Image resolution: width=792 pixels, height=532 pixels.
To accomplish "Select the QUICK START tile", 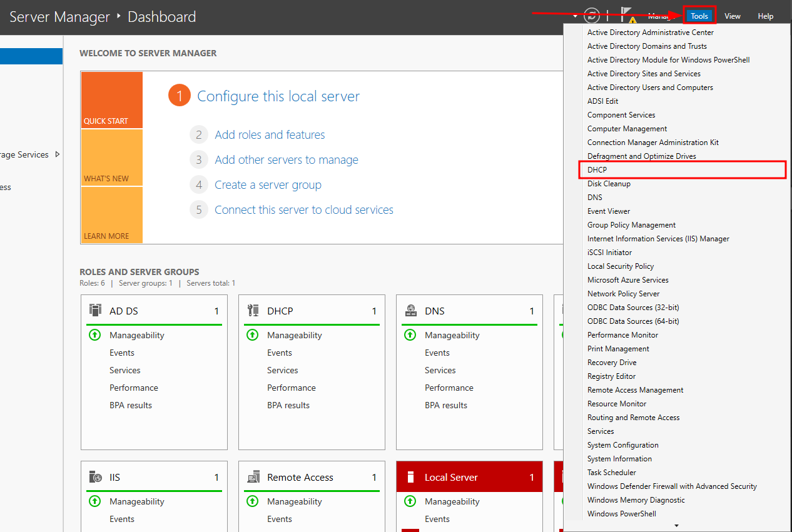I will coord(112,100).
